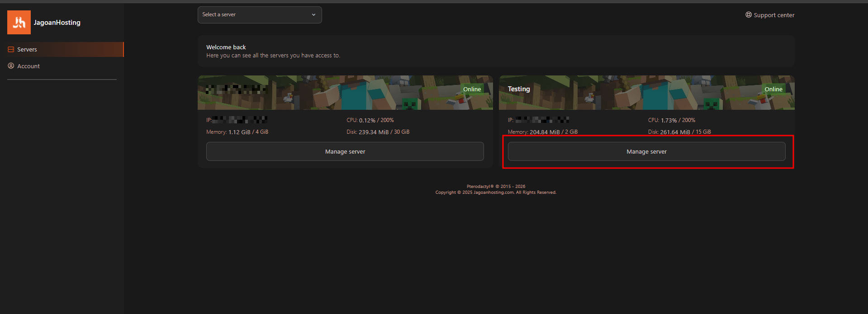The width and height of the screenshot is (868, 314).
Task: Click the JagoanHosting brand name text
Action: pos(57,23)
